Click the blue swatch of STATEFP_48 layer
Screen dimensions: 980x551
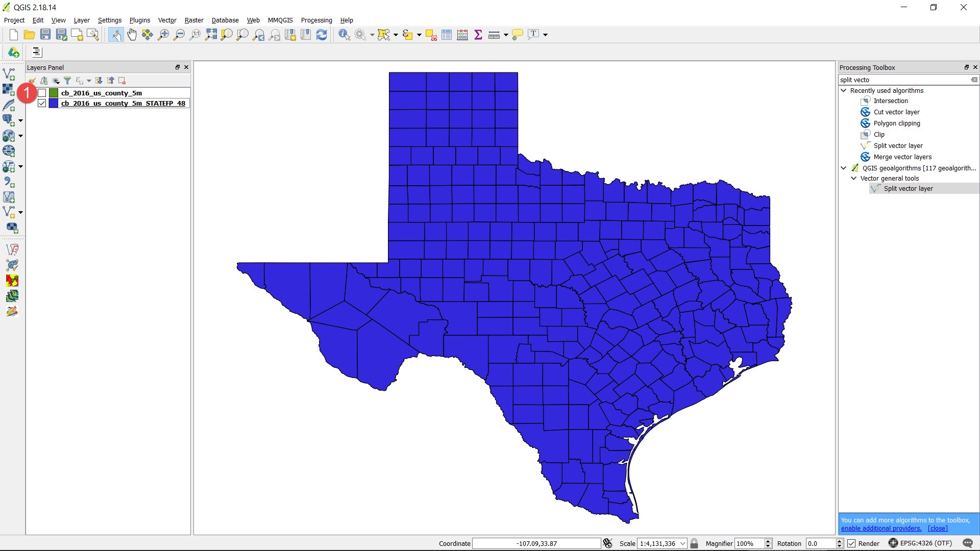pos(54,103)
